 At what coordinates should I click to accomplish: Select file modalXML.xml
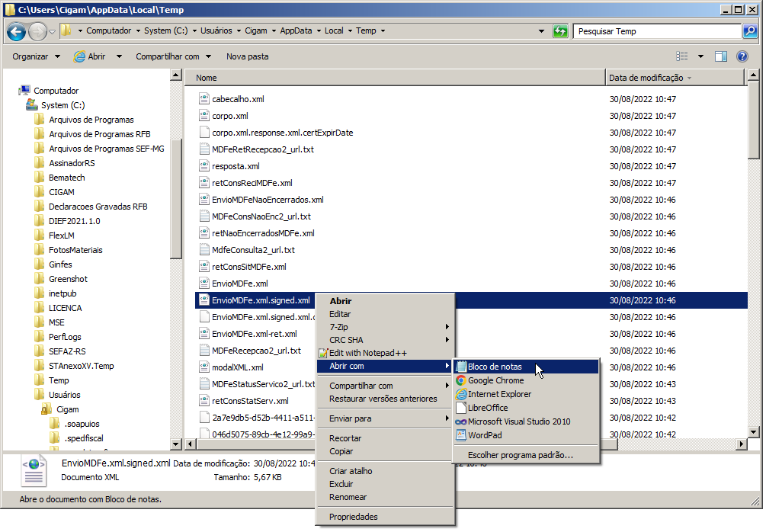click(x=237, y=367)
